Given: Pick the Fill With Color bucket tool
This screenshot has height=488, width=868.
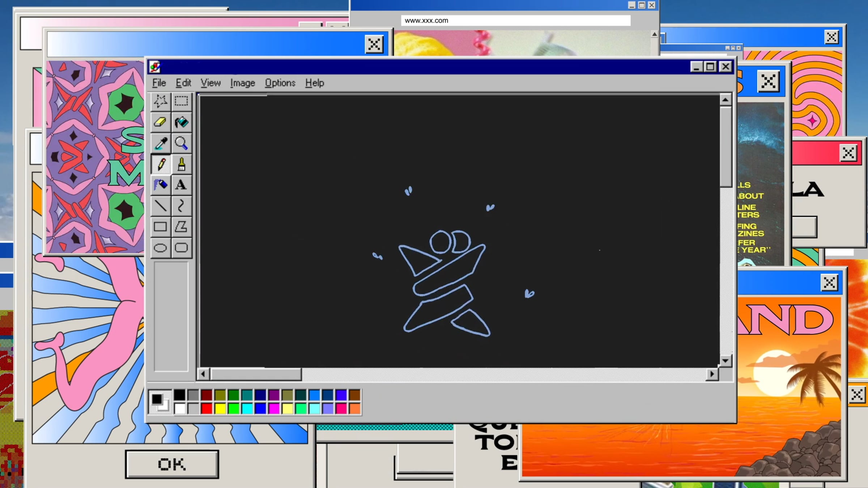Looking at the screenshot, I should [x=181, y=122].
